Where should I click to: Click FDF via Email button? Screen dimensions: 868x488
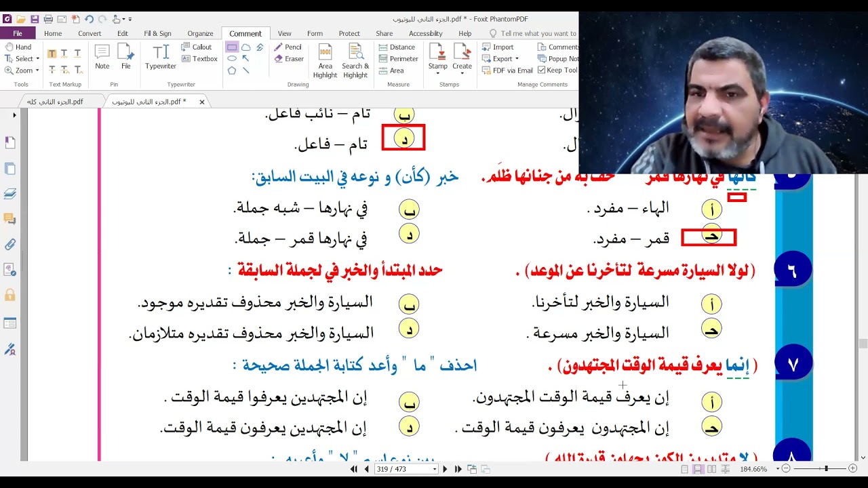pos(507,70)
